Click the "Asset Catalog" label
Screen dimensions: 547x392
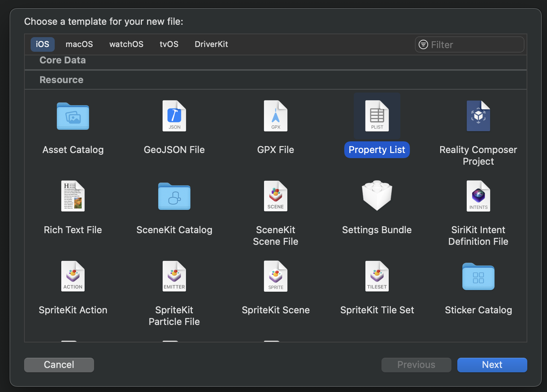[x=73, y=150]
